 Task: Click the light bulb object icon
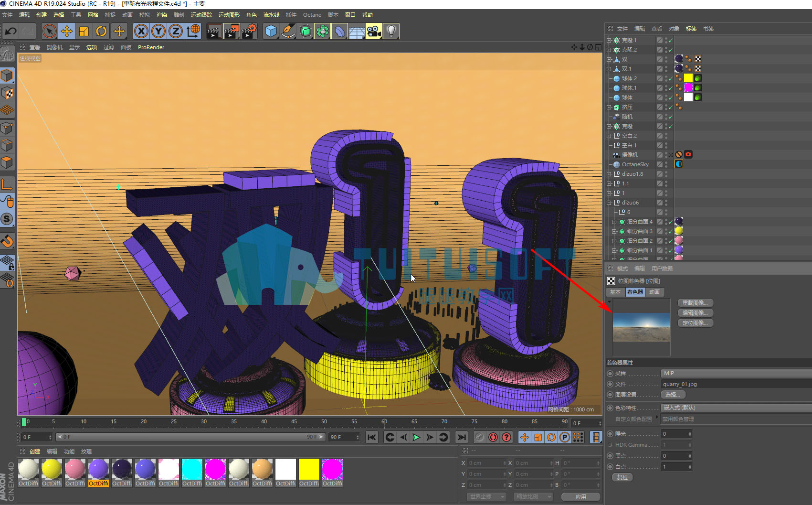click(391, 32)
